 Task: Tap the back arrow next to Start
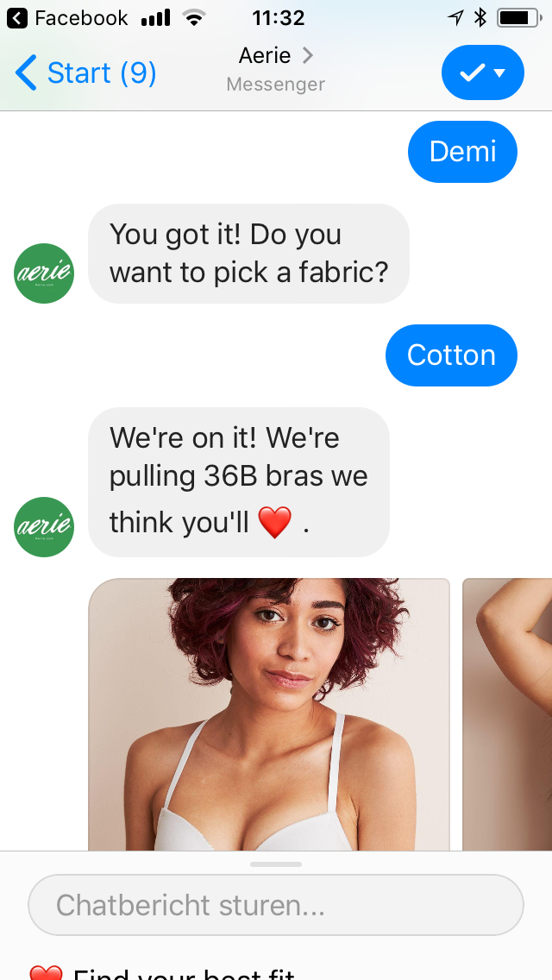coord(26,72)
